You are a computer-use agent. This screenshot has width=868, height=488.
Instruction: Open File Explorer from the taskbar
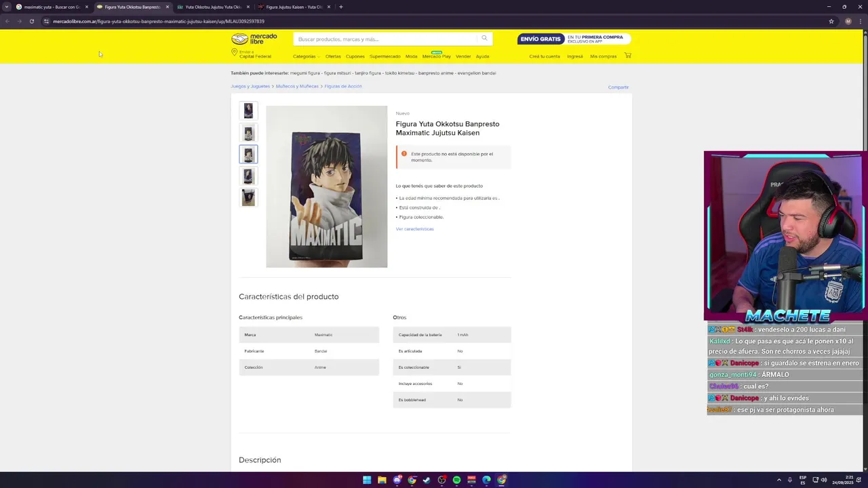click(382, 480)
